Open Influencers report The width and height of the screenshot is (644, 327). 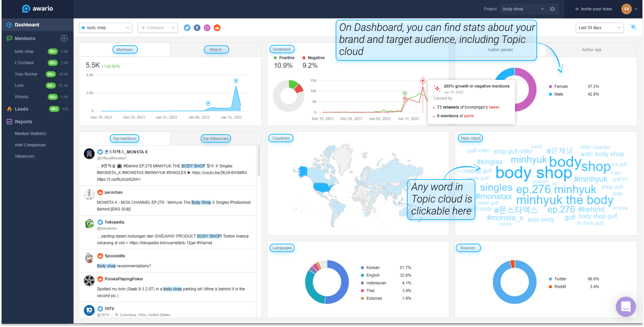click(24, 156)
